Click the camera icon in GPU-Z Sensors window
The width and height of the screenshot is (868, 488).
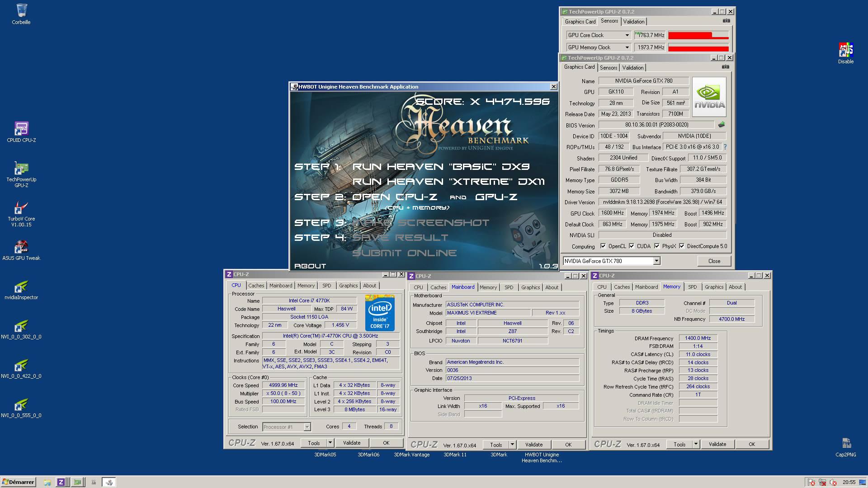click(x=726, y=21)
